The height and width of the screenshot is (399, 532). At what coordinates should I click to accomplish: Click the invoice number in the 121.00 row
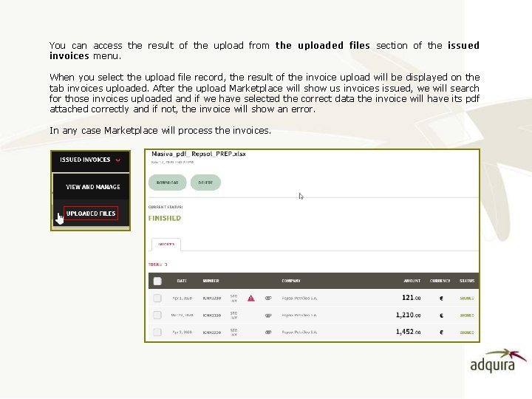pyautogui.click(x=212, y=299)
